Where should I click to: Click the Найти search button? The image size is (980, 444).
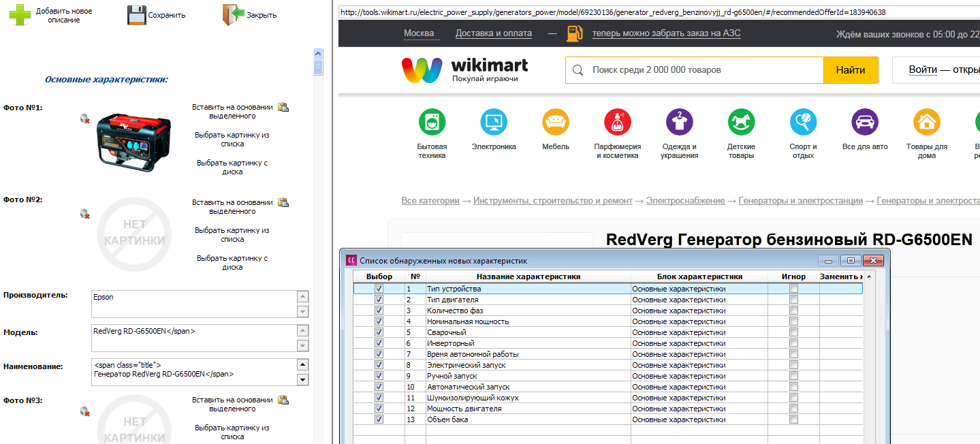tap(851, 70)
